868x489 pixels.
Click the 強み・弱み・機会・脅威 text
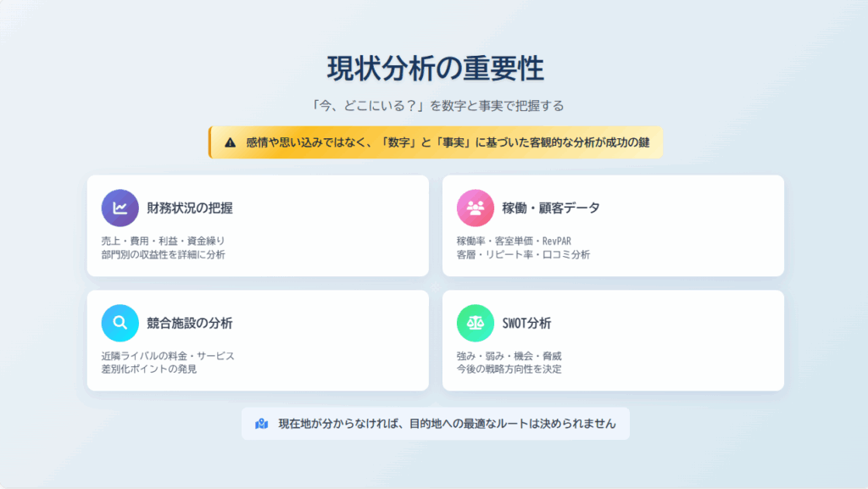coord(509,356)
